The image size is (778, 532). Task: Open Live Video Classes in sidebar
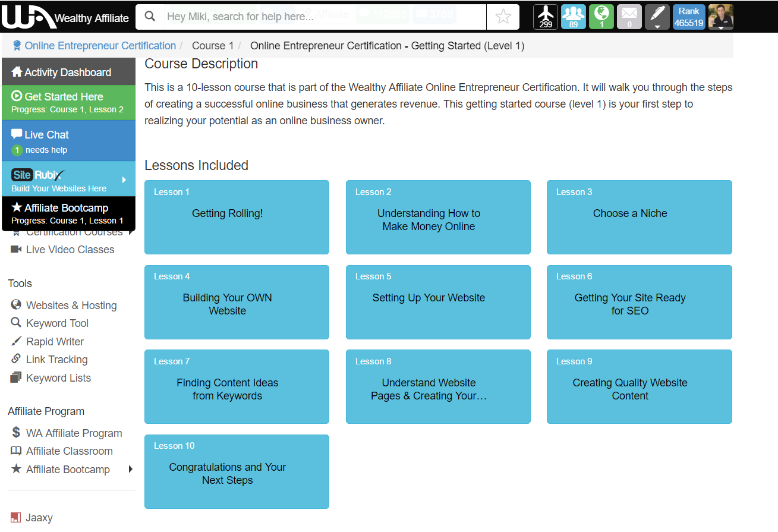coord(70,249)
